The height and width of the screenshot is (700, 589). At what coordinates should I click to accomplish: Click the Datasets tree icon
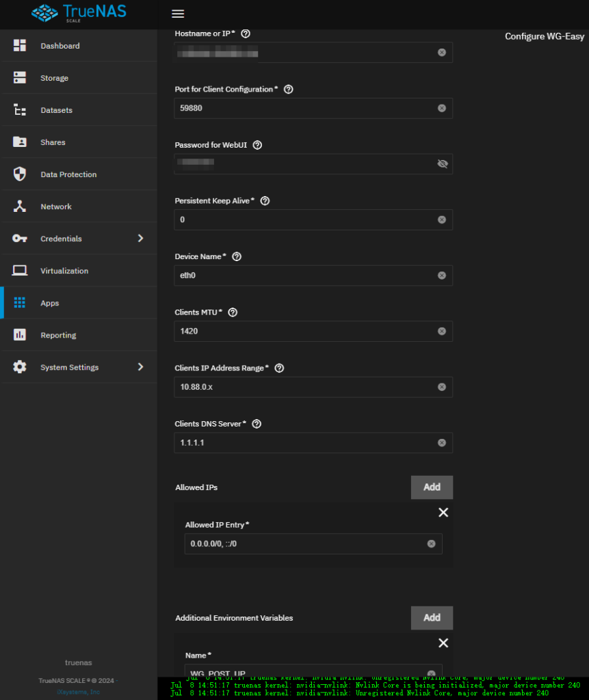coord(20,109)
